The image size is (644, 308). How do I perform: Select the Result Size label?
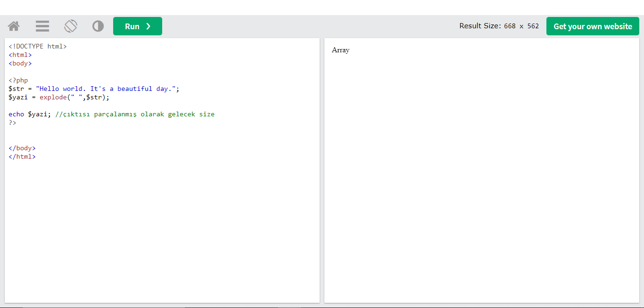coord(480,26)
